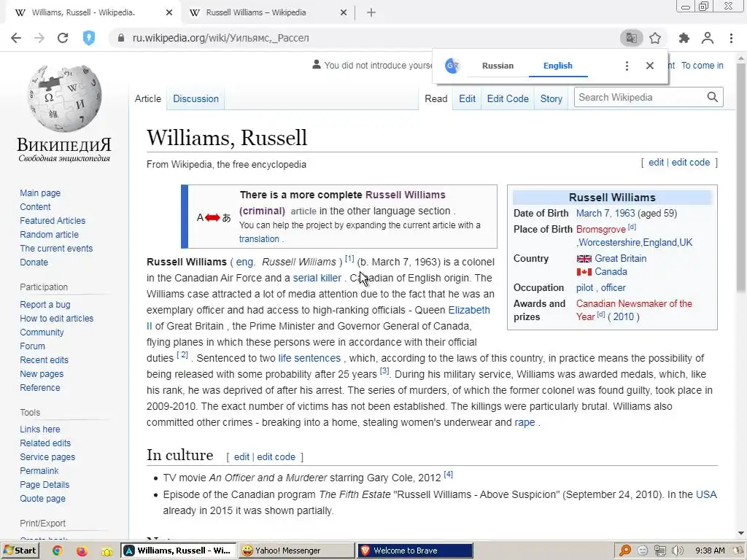Viewport: 747px width, 560px height.
Task: Open Recent edits sidebar link
Action: [44, 360]
